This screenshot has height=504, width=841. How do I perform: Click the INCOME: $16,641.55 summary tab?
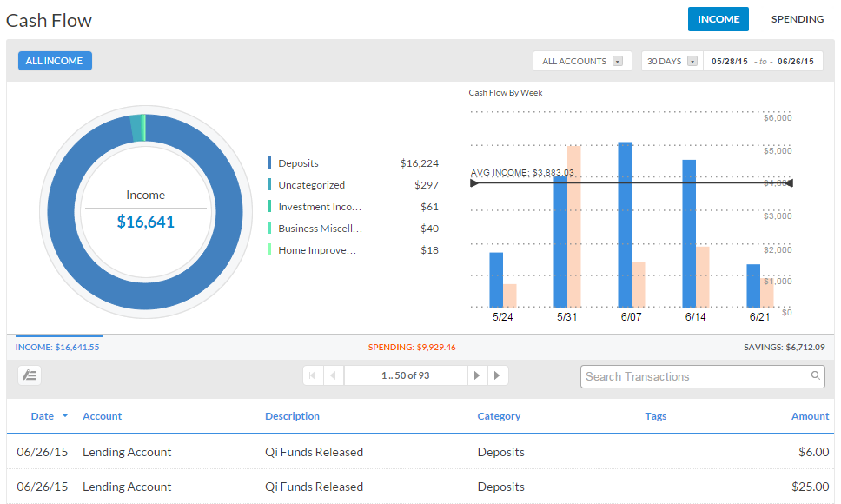57,347
